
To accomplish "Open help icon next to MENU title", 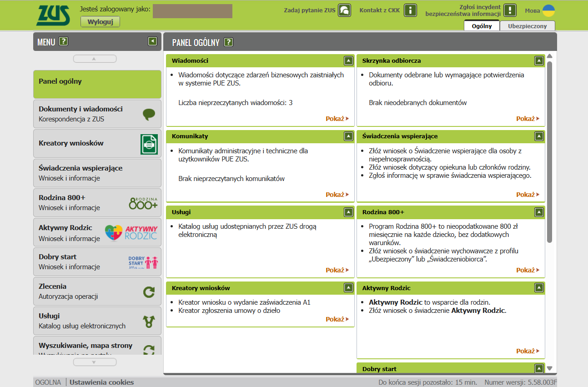I will tap(64, 42).
